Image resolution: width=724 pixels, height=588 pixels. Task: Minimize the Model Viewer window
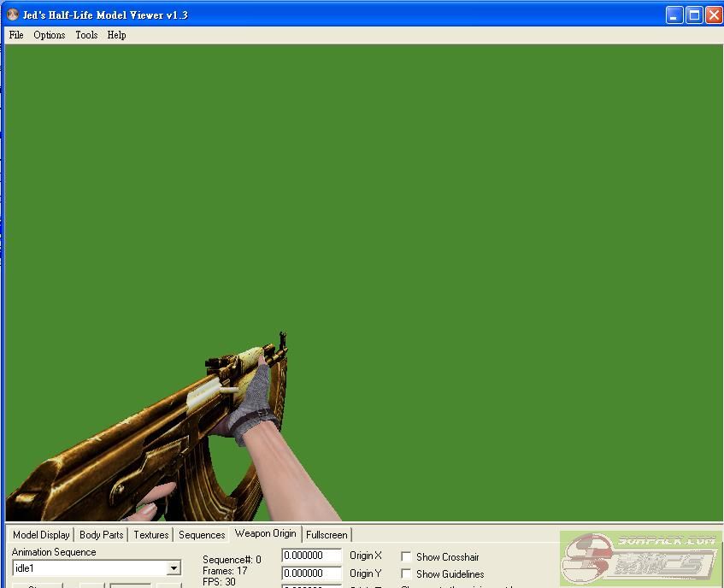point(674,15)
